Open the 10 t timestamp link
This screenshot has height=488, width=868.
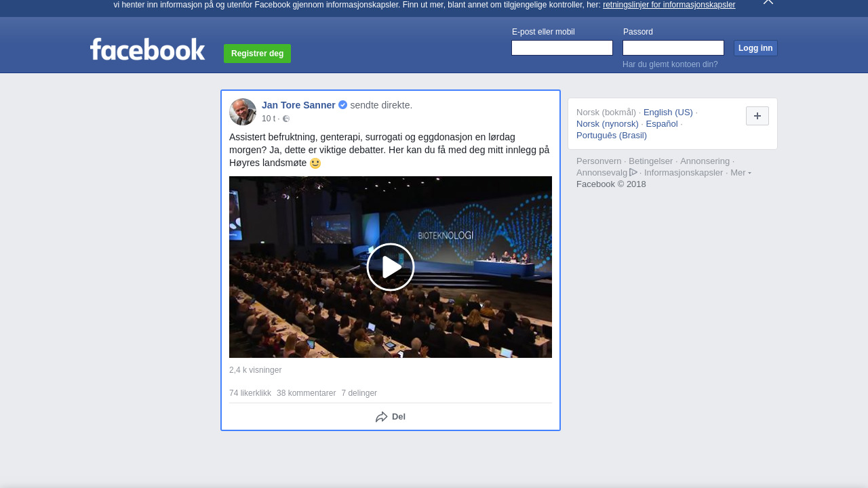click(269, 119)
